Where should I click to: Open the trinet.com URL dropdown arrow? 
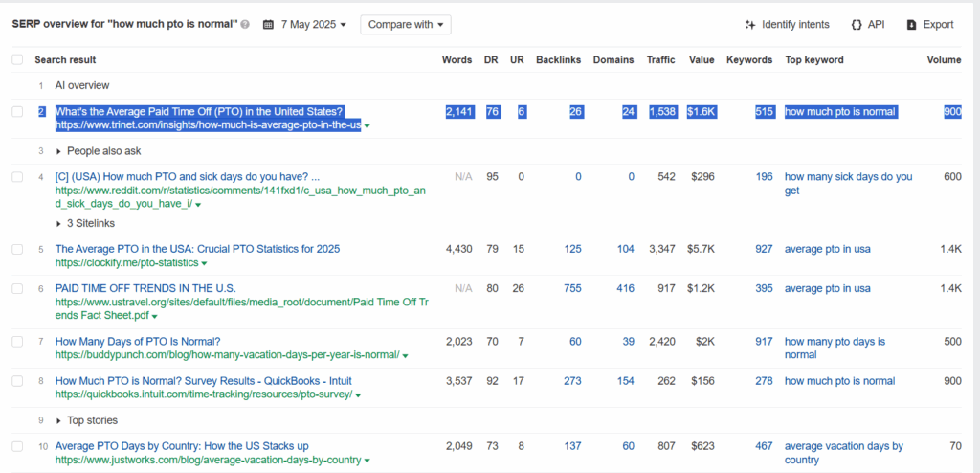367,125
